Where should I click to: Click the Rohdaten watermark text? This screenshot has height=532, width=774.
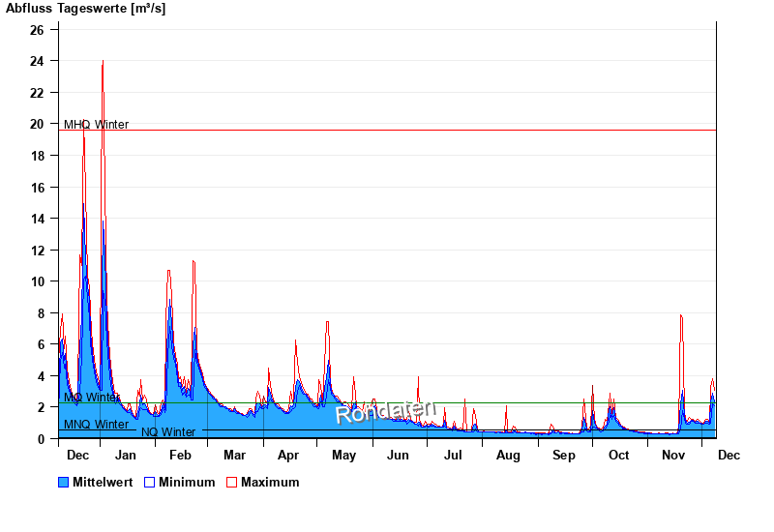point(385,412)
